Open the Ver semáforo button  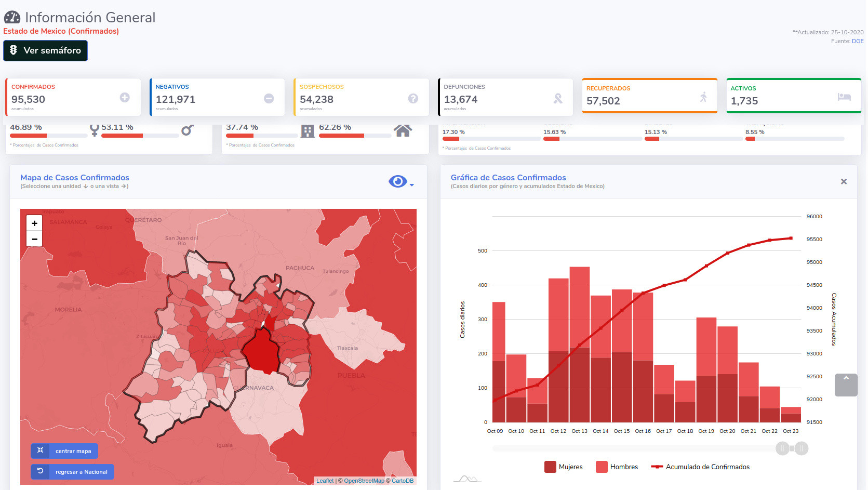point(45,50)
